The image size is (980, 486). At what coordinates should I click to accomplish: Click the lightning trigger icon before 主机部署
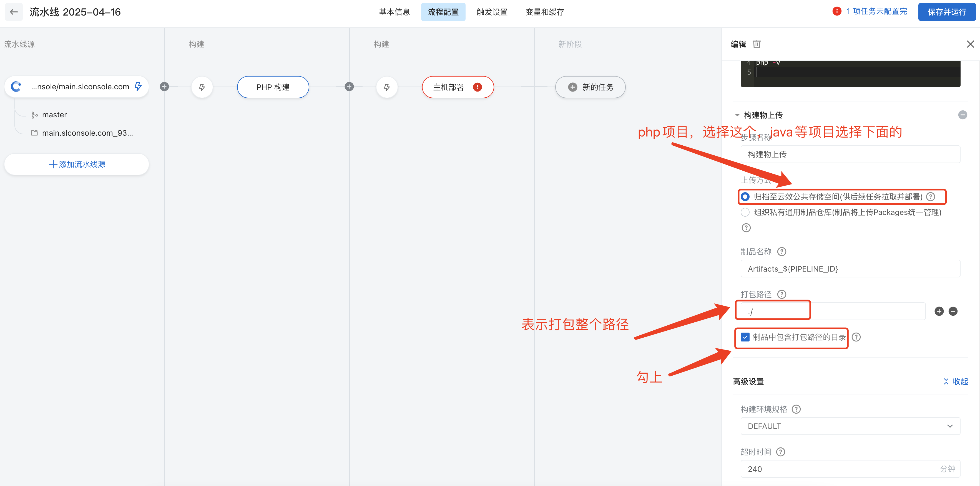[x=386, y=87]
